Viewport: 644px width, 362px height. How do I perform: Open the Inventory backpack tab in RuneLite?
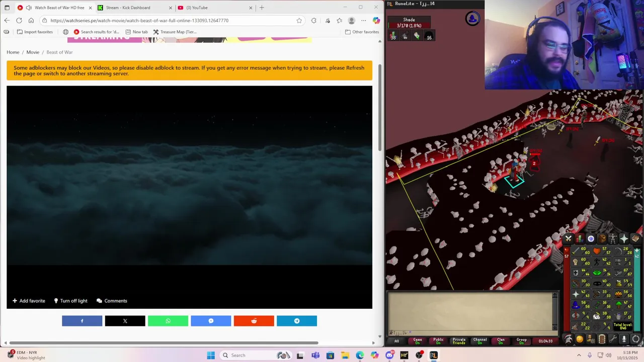[602, 238]
